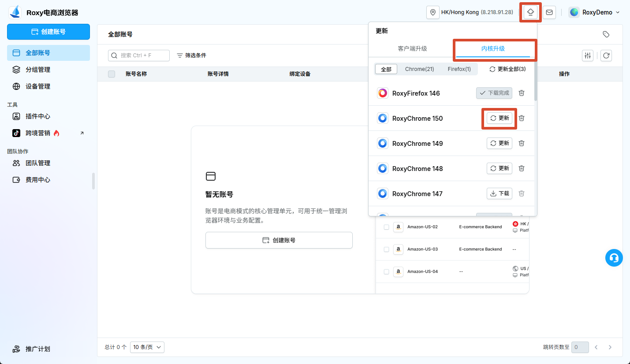This screenshot has width=630, height=364.
Task: Open 跨境营销 external link
Action: (48, 133)
